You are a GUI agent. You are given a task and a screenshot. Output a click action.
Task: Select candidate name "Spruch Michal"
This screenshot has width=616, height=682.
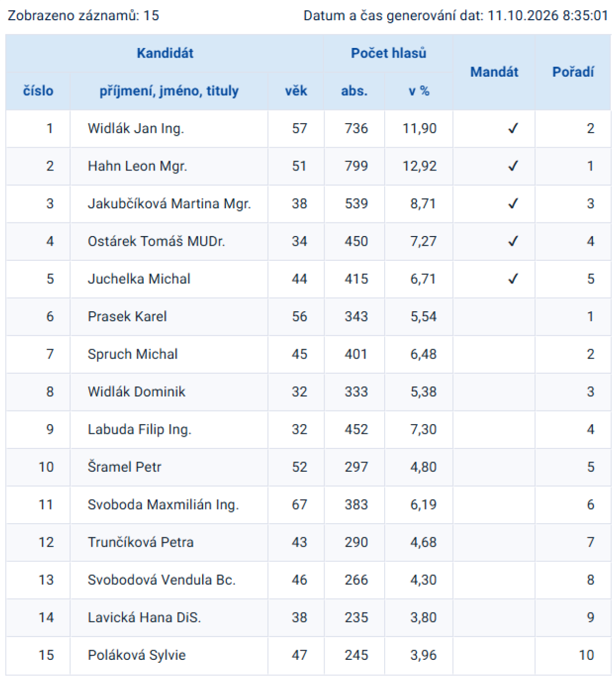(x=133, y=354)
